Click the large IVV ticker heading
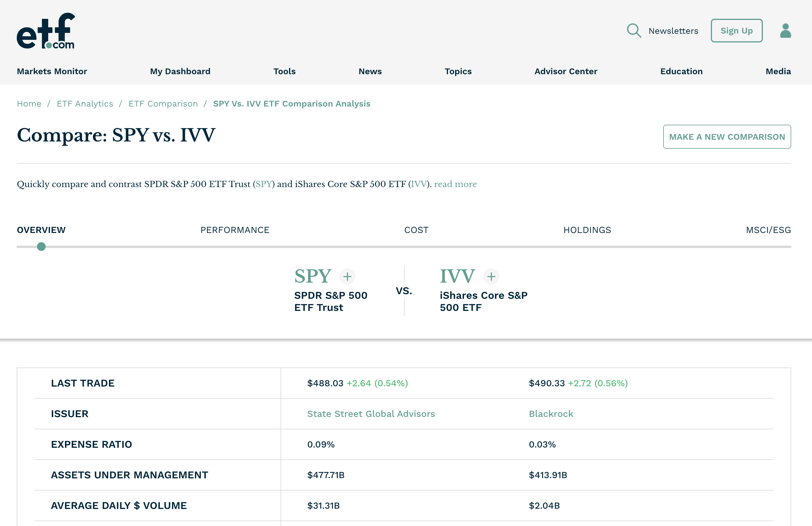The width and height of the screenshot is (812, 526). point(457,276)
